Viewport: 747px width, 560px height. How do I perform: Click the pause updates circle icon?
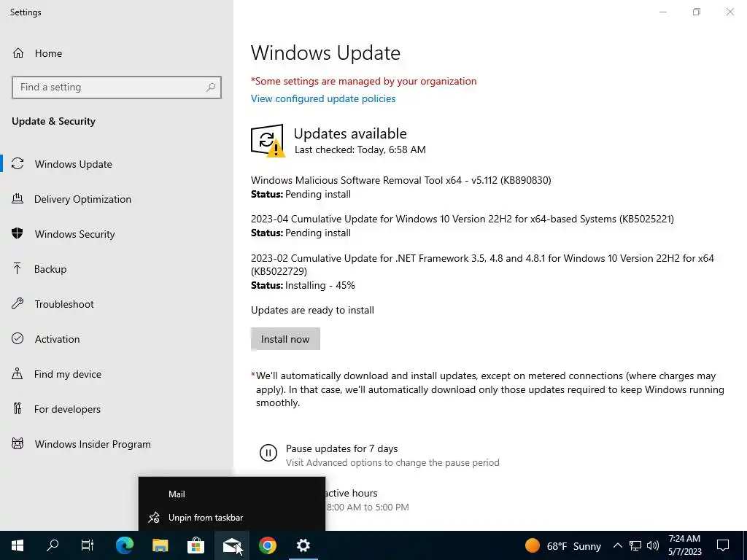click(x=268, y=453)
